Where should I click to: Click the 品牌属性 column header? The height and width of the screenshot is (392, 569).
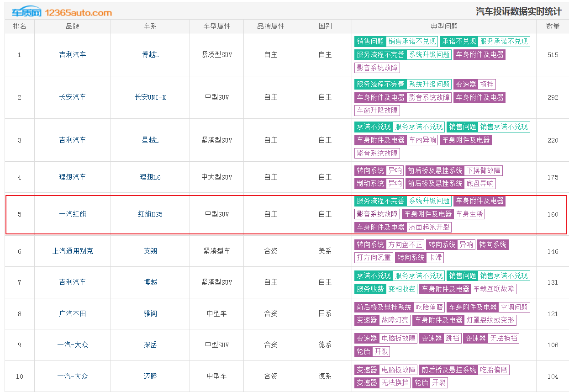coord(271,26)
